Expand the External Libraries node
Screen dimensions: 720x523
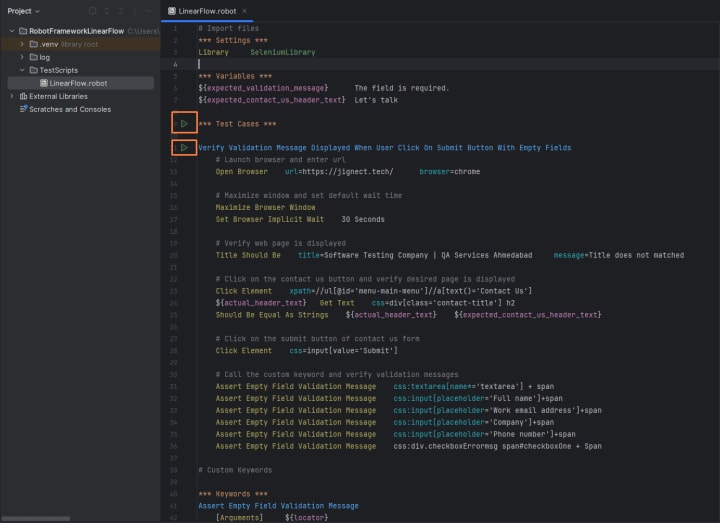click(12, 96)
